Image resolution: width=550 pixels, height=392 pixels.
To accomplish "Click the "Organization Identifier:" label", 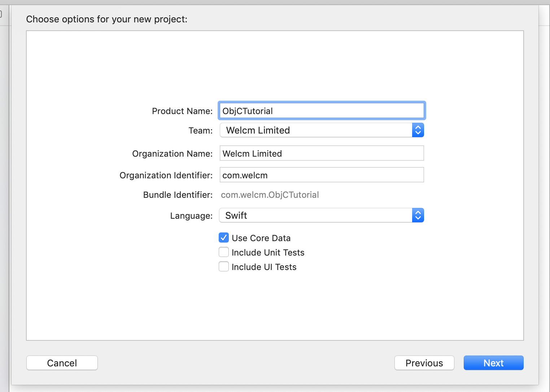I will [166, 175].
